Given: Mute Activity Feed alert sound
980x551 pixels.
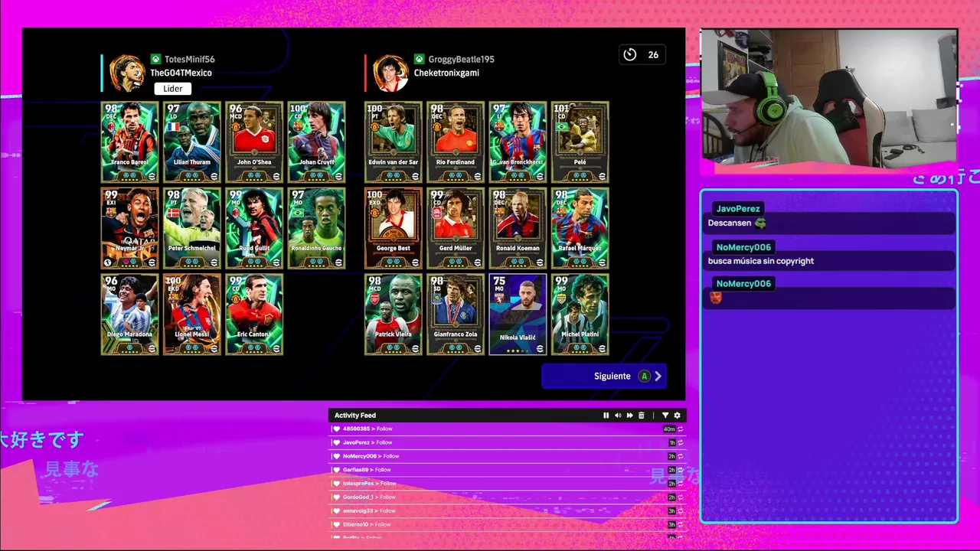Looking at the screenshot, I should pyautogui.click(x=618, y=416).
